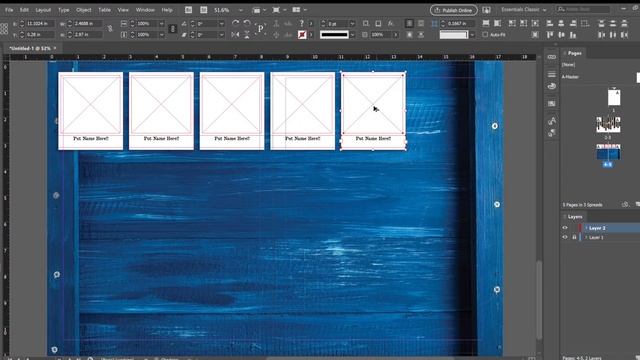The width and height of the screenshot is (640, 360).
Task: Click the Drop Shadow icon
Action: [x=378, y=24]
